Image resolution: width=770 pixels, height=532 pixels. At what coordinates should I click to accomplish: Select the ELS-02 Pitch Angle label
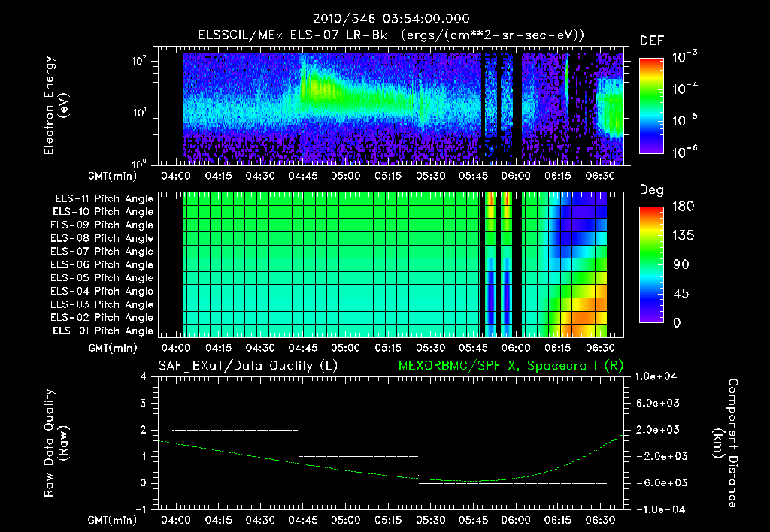tap(102, 318)
